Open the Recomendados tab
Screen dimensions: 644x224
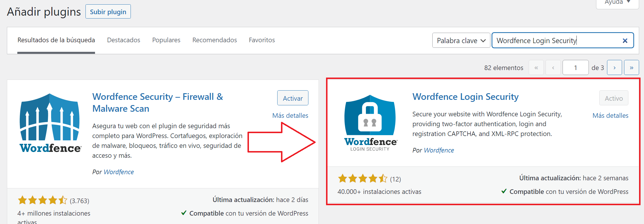pyautogui.click(x=215, y=40)
